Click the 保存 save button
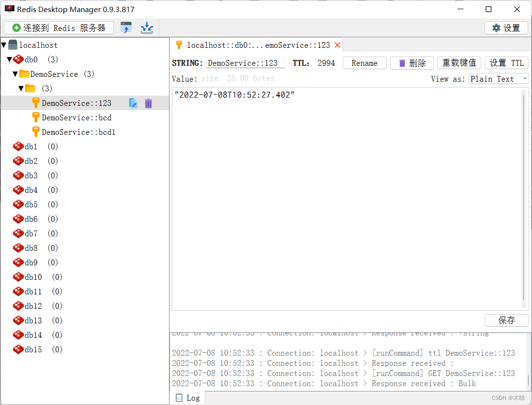Screen dimensions: 532x405 (x=506, y=320)
